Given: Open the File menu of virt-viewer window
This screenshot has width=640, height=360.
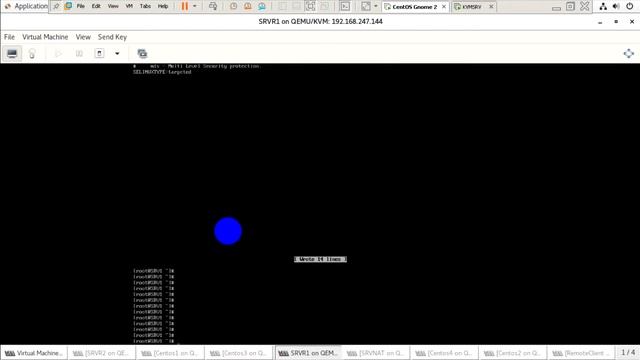Looking at the screenshot, I should click(9, 37).
